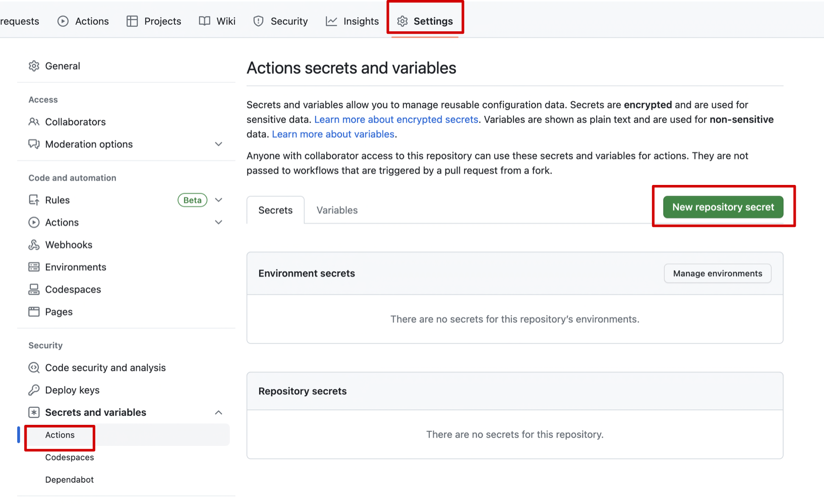The width and height of the screenshot is (824, 504).
Task: Switch to the Variables tab
Action: click(x=337, y=210)
